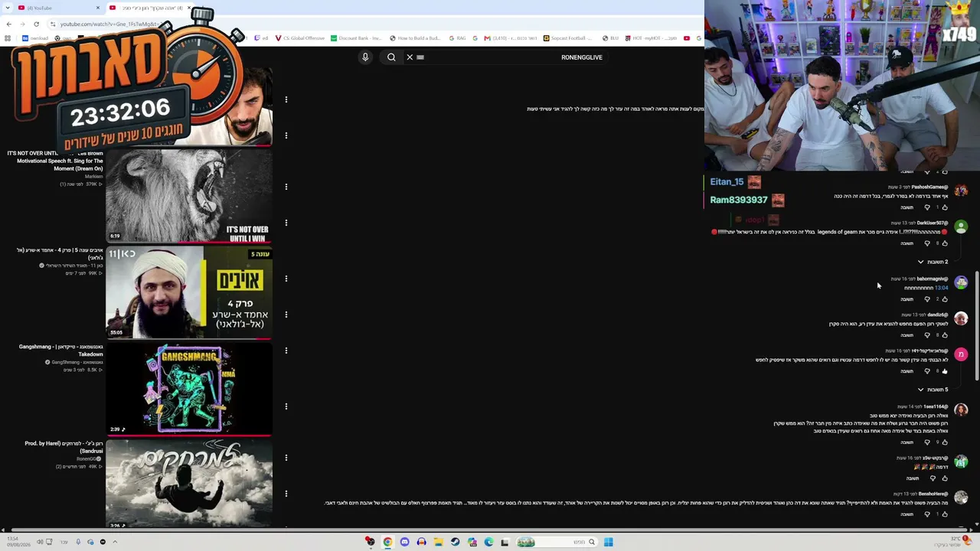This screenshot has height=551, width=980.
Task: Open options menu for Gangshmang Takedown video
Action: (286, 350)
